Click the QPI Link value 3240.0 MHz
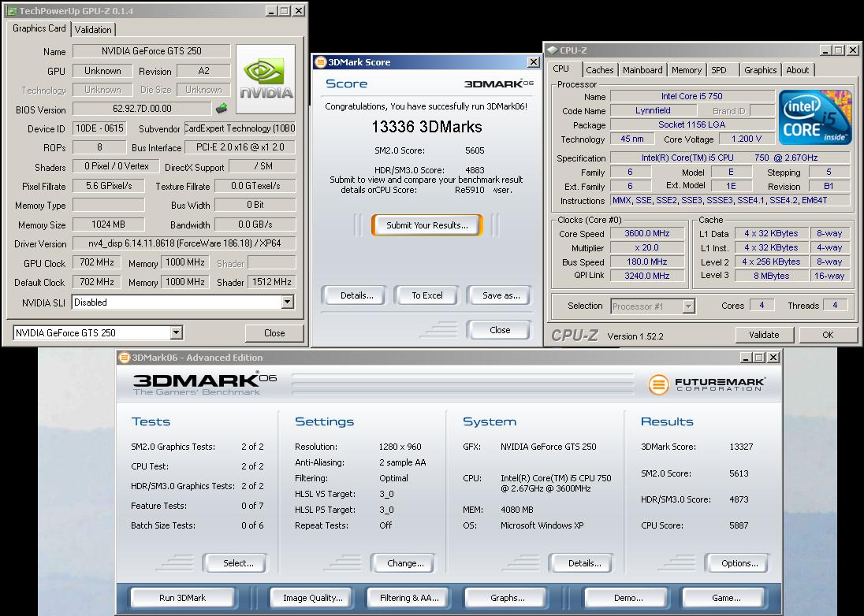Image resolution: width=864 pixels, height=616 pixels. (x=647, y=276)
